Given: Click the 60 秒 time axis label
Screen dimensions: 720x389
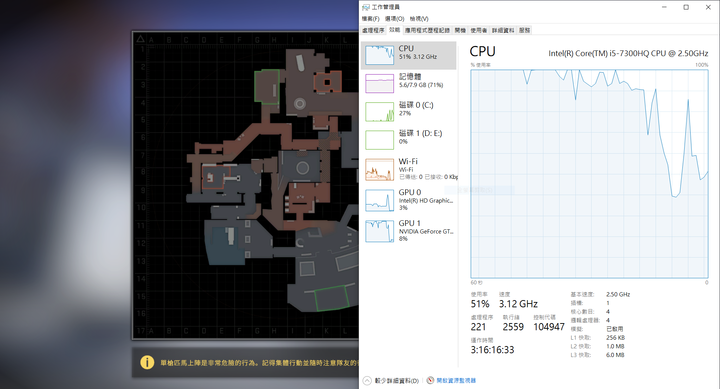Looking at the screenshot, I should 476,282.
